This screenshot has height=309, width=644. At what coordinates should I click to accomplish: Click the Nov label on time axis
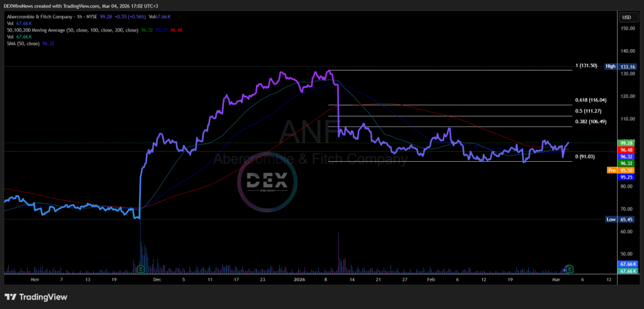35,279
